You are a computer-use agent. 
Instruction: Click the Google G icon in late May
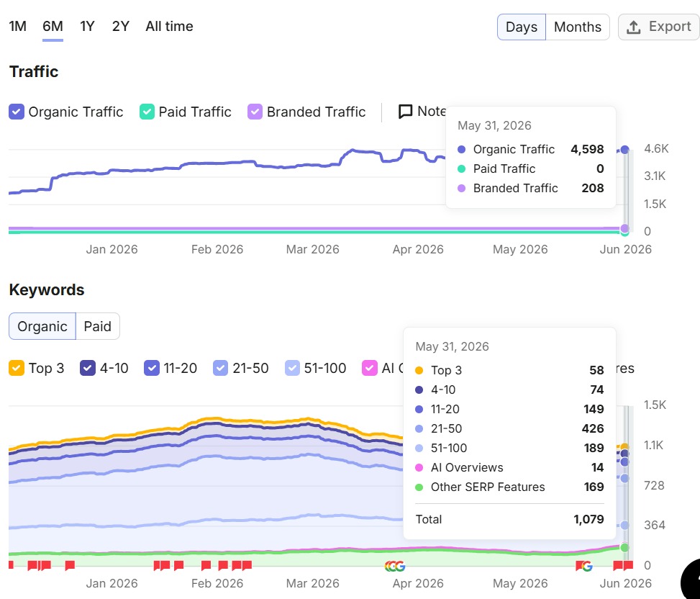(x=588, y=567)
